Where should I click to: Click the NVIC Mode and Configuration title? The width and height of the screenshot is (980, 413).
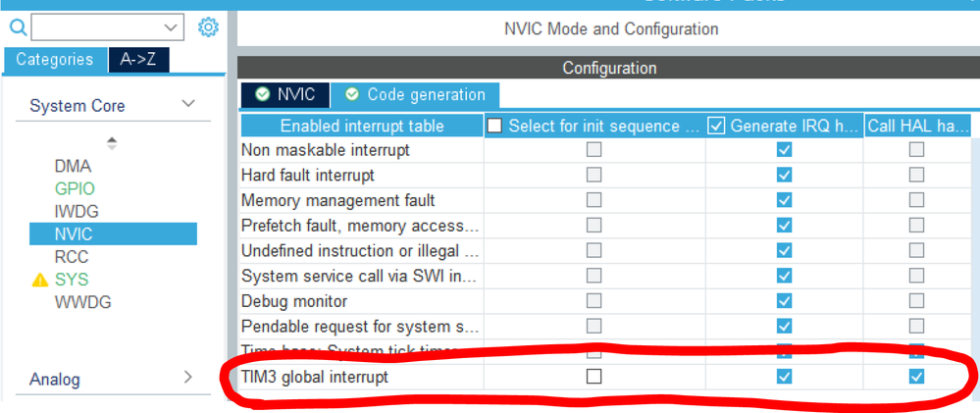click(x=610, y=28)
